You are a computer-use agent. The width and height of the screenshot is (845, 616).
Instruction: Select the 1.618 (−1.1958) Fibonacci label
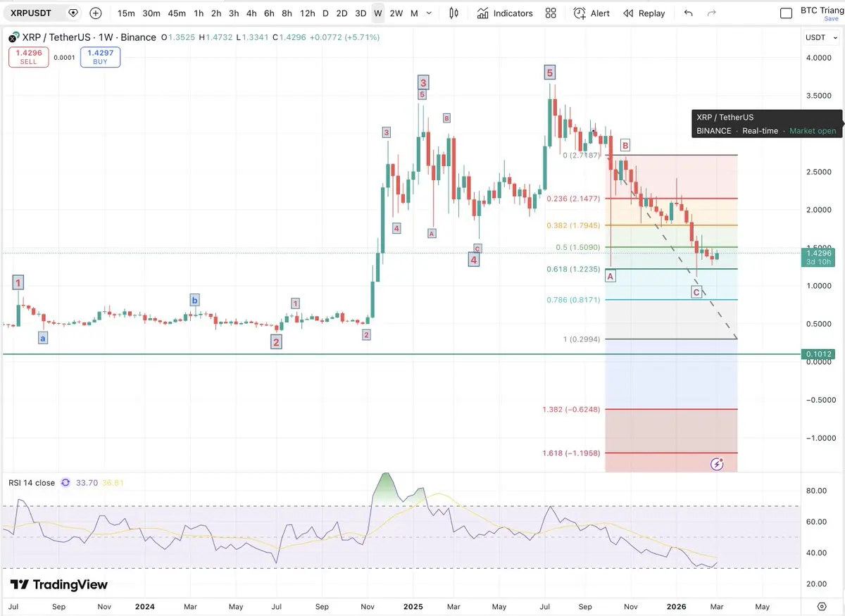coord(571,453)
